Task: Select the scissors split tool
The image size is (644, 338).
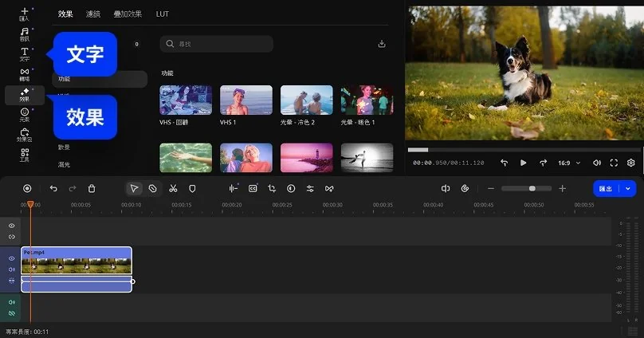Action: coord(173,188)
